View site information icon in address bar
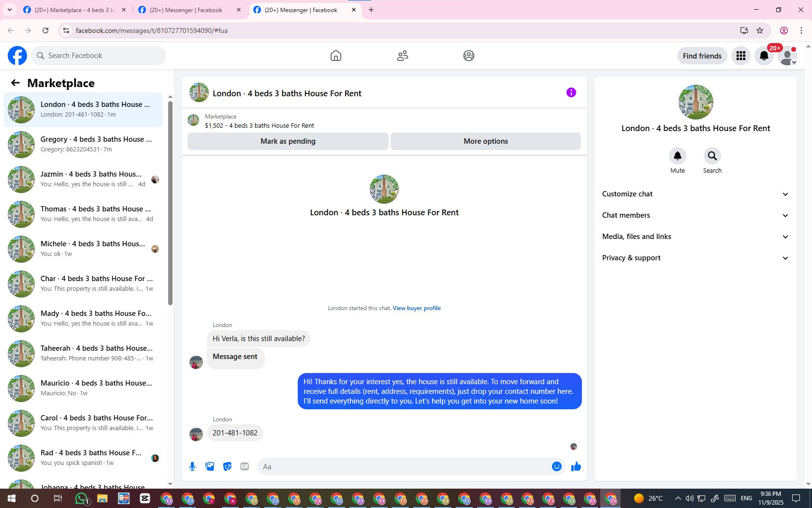 pyautogui.click(x=66, y=30)
